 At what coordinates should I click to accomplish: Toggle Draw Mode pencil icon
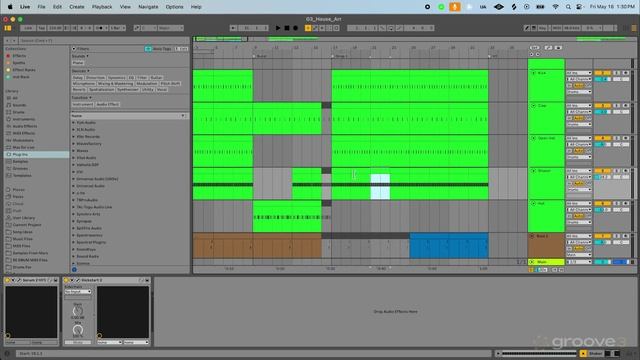527,28
